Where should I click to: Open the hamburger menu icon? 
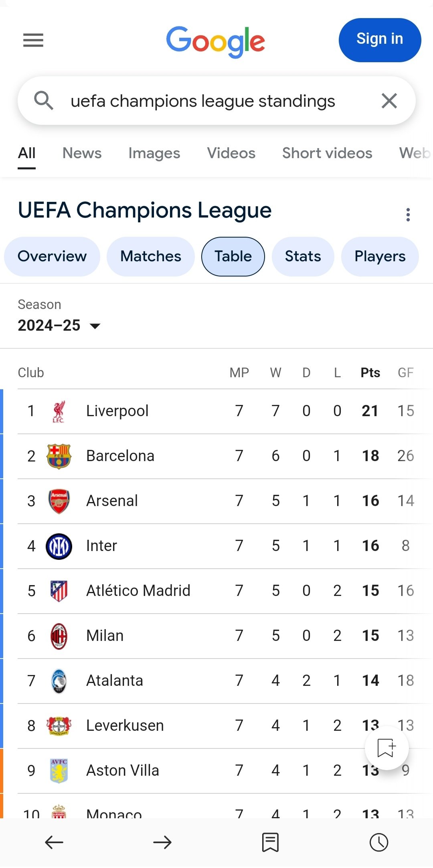click(33, 40)
